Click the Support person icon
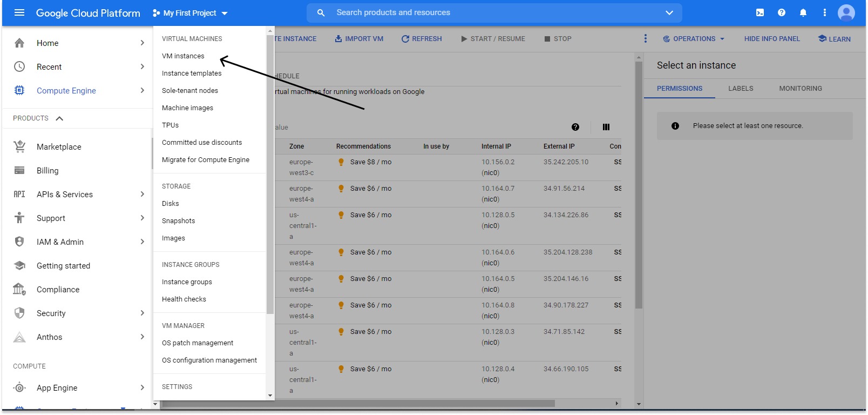 click(x=19, y=218)
